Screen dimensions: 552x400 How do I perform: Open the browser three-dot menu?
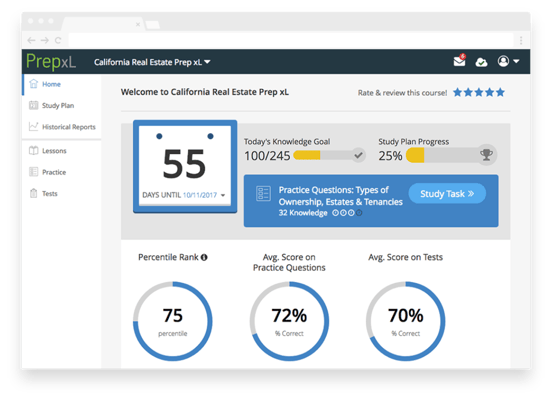pos(521,40)
